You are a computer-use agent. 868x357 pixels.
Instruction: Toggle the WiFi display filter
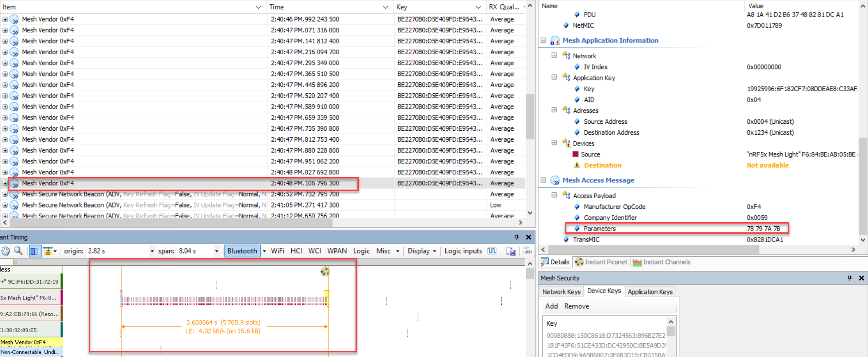[277, 251]
